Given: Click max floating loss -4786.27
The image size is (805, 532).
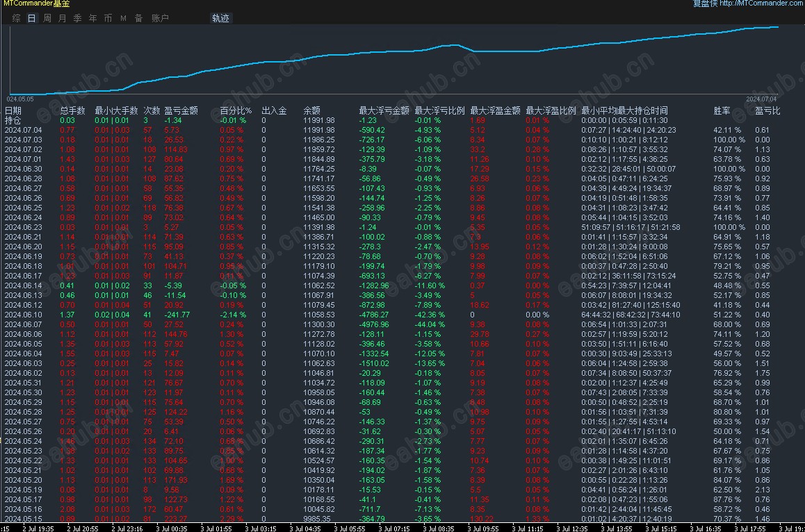Looking at the screenshot, I should click(x=374, y=315).
